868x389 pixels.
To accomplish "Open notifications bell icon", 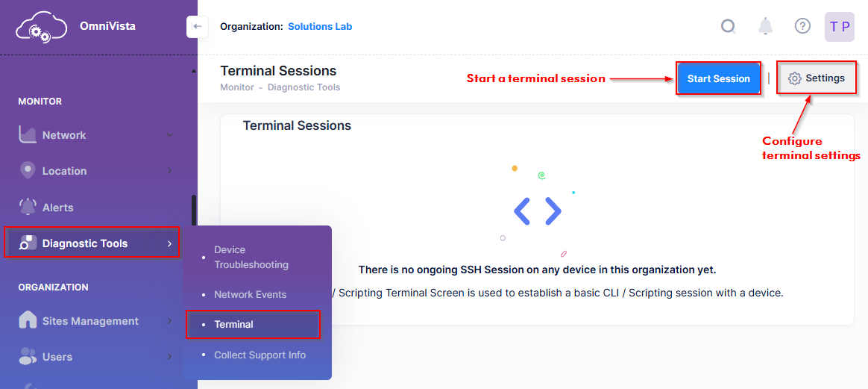I will 765,26.
